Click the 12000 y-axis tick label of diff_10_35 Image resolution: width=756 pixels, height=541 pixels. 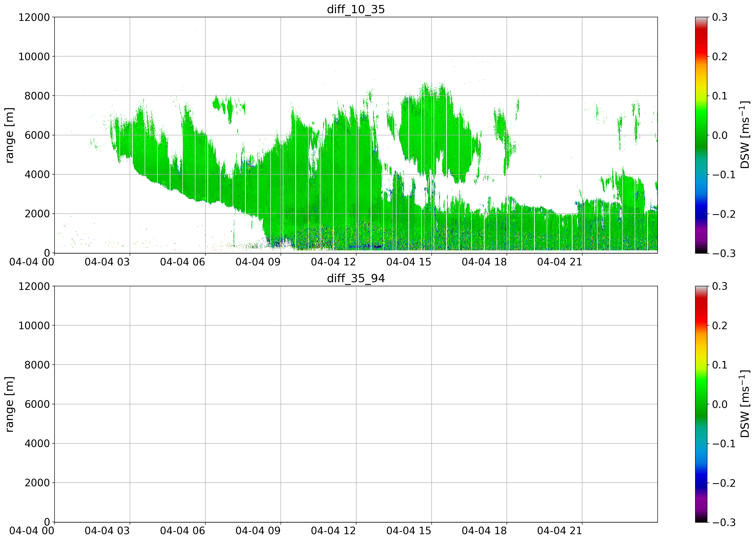point(34,17)
